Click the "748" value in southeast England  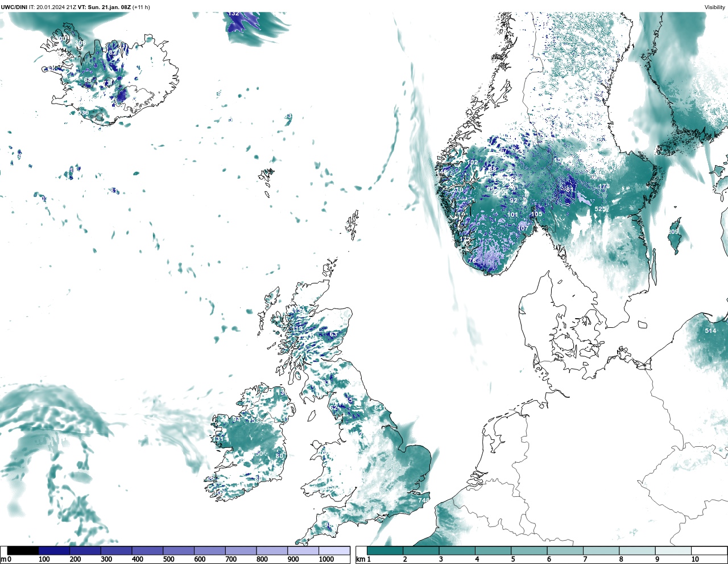click(424, 500)
